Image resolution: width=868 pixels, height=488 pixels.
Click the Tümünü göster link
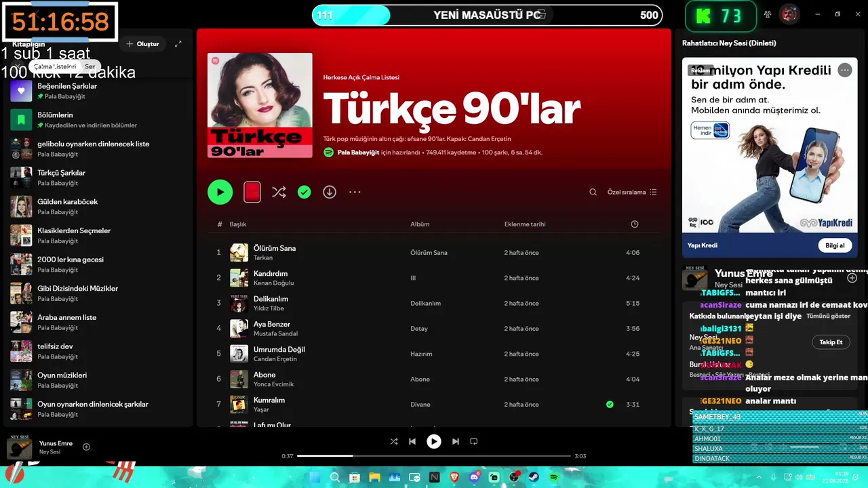[828, 317]
